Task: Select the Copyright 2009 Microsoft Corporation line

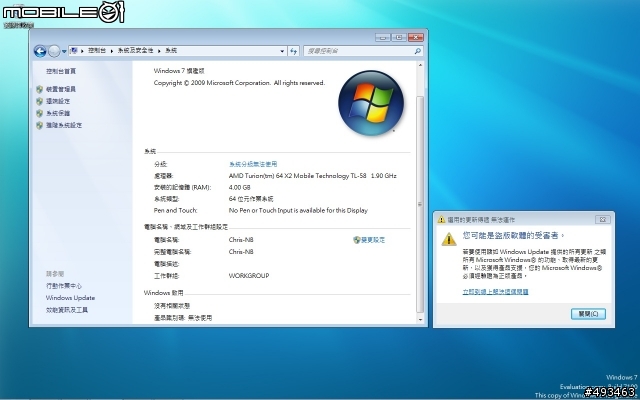Action: coord(239,83)
